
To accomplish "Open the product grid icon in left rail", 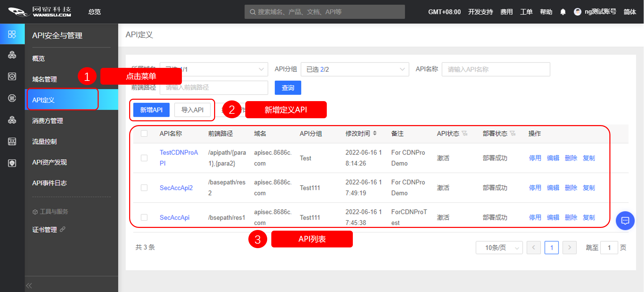I will click(x=12, y=34).
